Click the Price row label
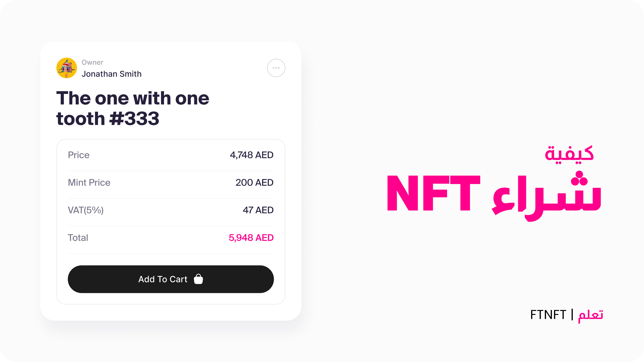 point(78,155)
